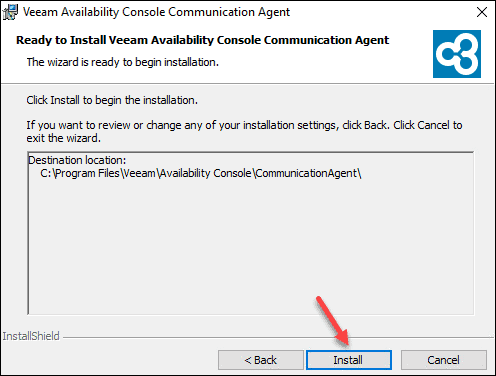Click empty title bar space left of X
Viewport: 496px width, 376px height.
click(380, 12)
